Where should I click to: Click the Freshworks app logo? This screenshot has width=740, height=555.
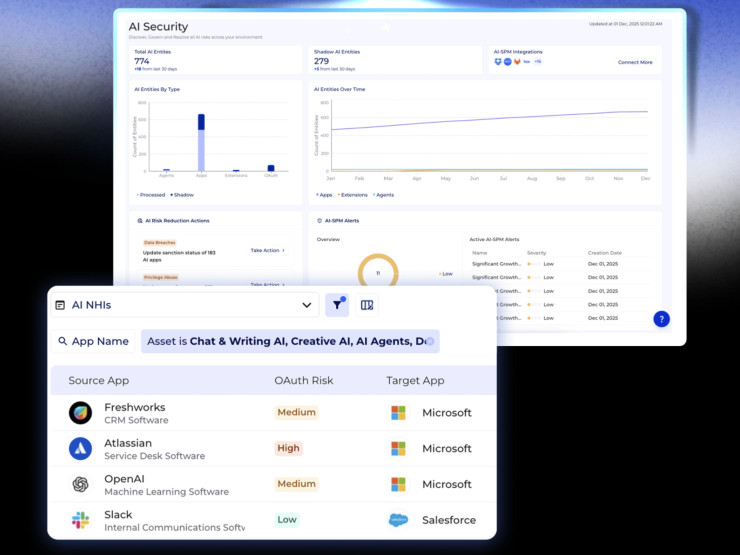click(80, 413)
